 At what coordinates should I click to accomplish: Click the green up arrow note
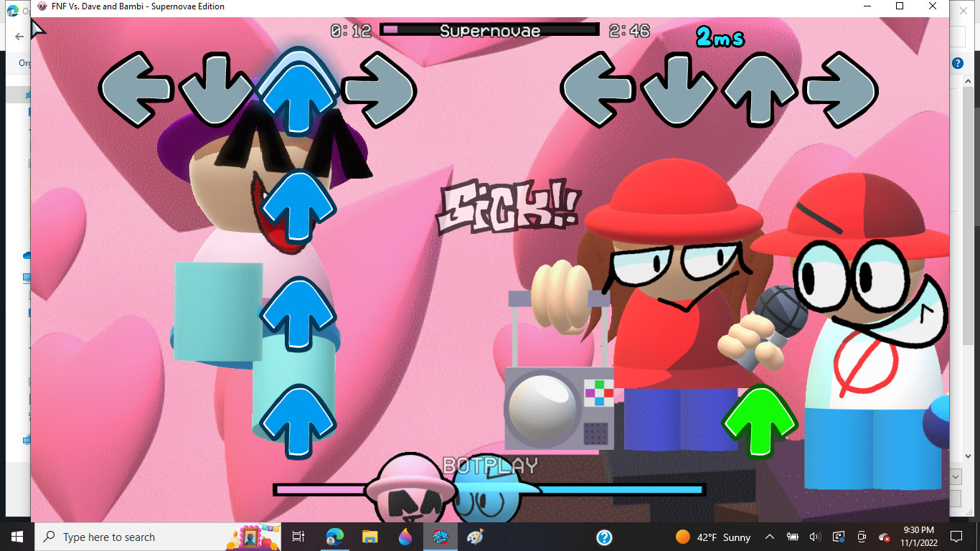tap(759, 422)
